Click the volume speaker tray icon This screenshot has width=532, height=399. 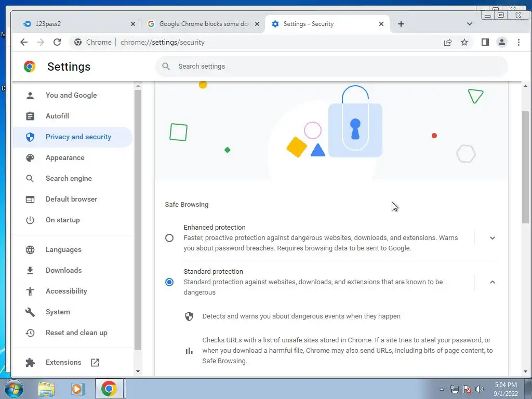(479, 389)
